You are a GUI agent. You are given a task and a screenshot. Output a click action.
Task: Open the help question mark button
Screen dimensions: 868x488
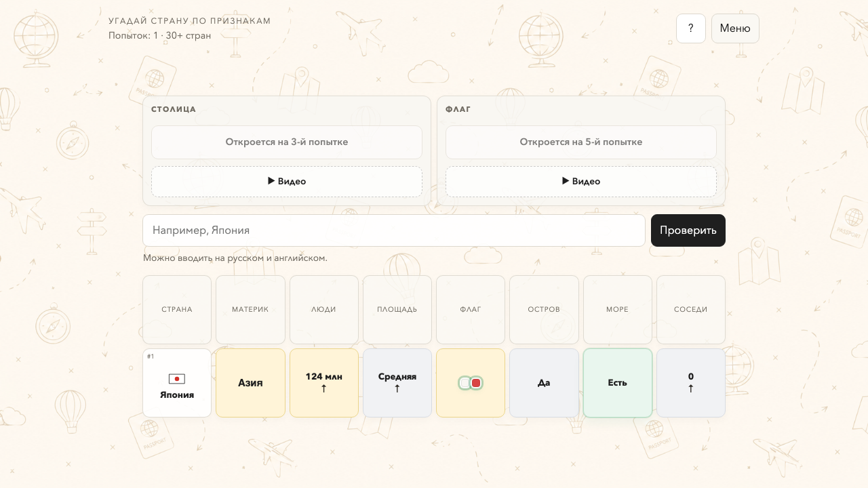pyautogui.click(x=691, y=28)
